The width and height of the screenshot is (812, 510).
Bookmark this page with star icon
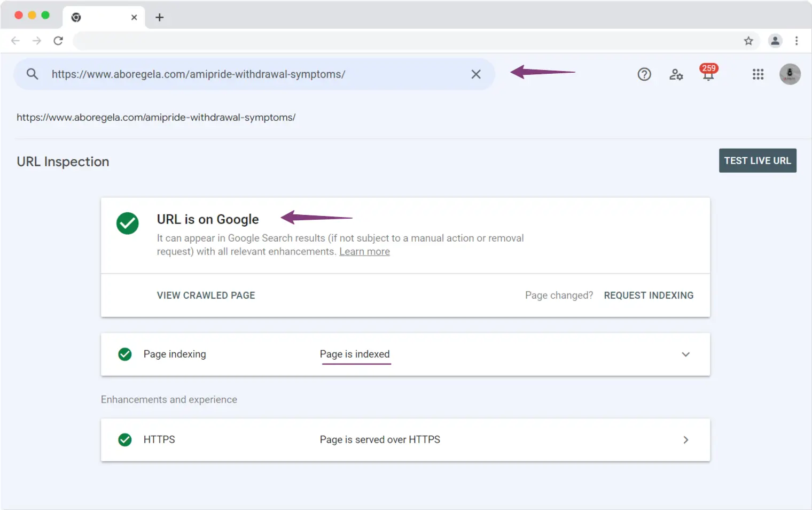pos(748,41)
